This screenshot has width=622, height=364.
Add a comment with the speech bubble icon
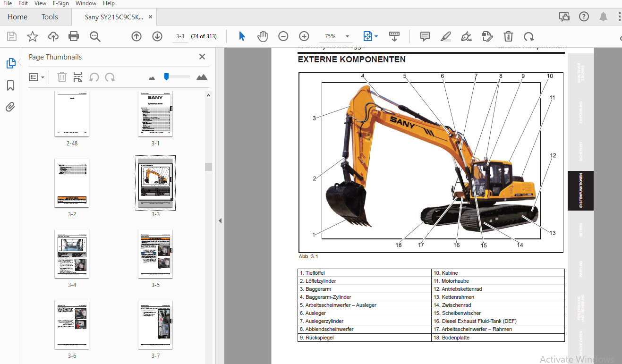pos(425,36)
